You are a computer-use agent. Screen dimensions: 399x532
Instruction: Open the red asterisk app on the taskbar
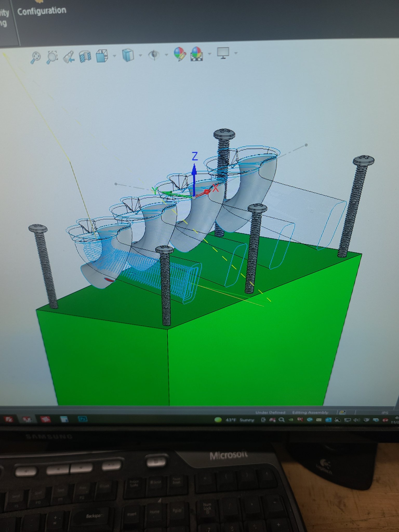coord(46,419)
